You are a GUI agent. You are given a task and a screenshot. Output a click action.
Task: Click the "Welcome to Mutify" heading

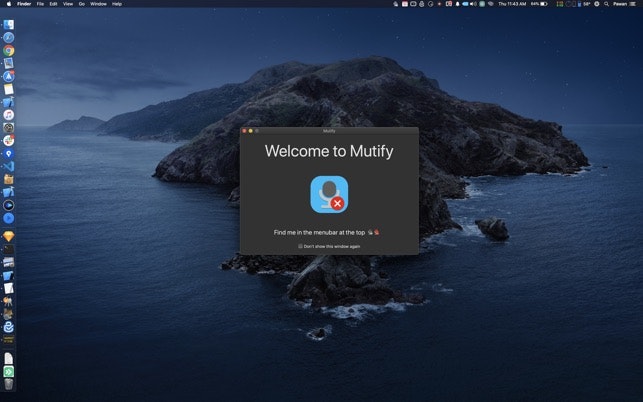tap(329, 151)
